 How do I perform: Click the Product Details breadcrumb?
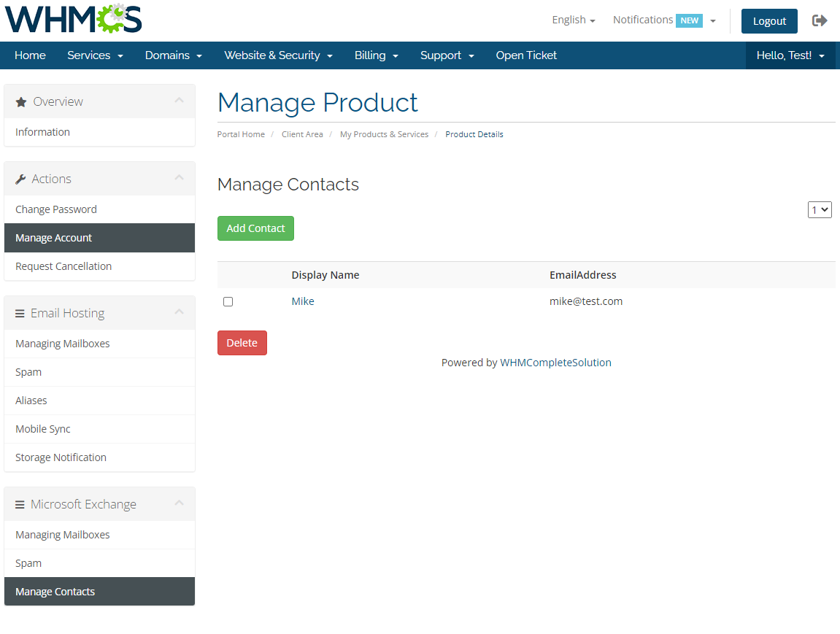[x=474, y=134]
